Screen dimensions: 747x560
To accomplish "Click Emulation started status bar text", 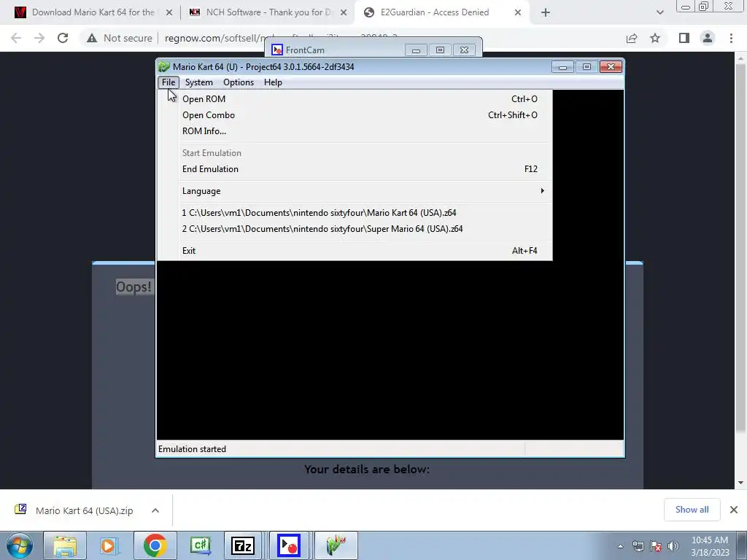I will coord(192,449).
